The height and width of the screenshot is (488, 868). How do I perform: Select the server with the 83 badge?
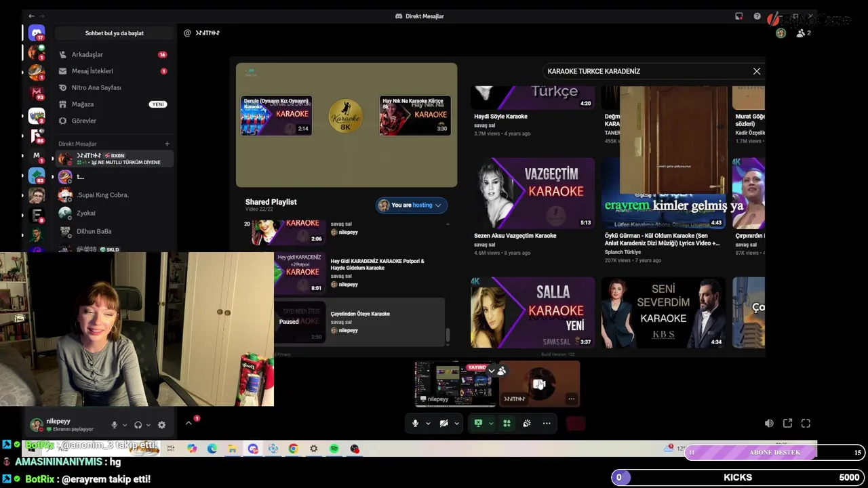point(37,176)
